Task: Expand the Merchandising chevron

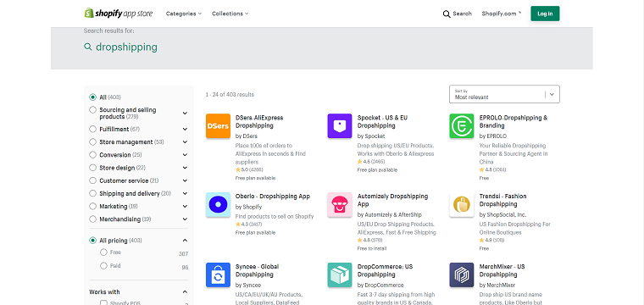Action: click(185, 219)
